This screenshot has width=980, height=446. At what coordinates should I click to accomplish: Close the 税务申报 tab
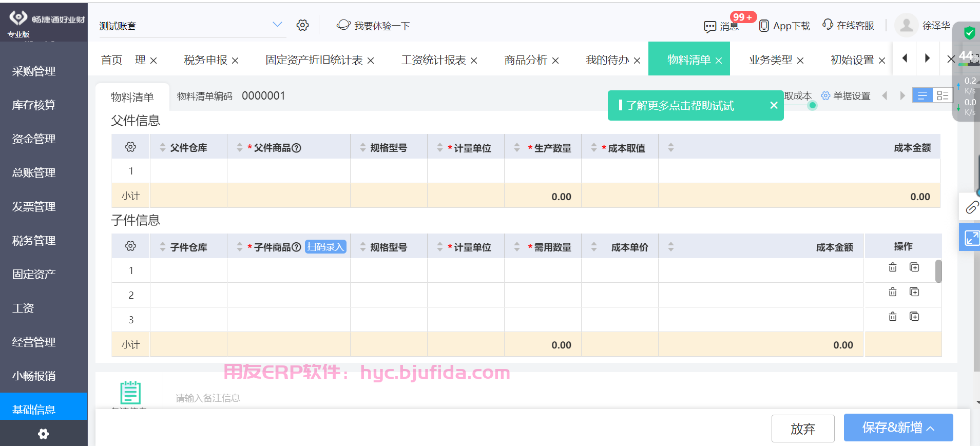pos(235,61)
